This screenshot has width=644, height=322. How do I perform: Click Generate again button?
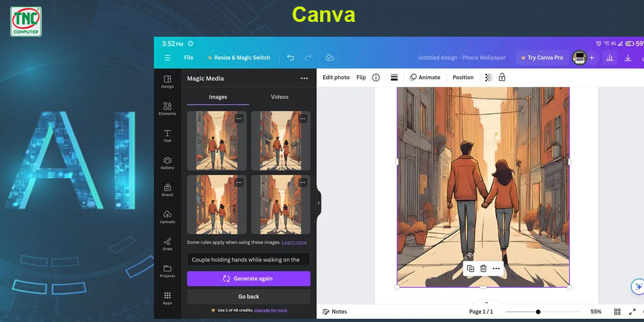pyautogui.click(x=249, y=278)
